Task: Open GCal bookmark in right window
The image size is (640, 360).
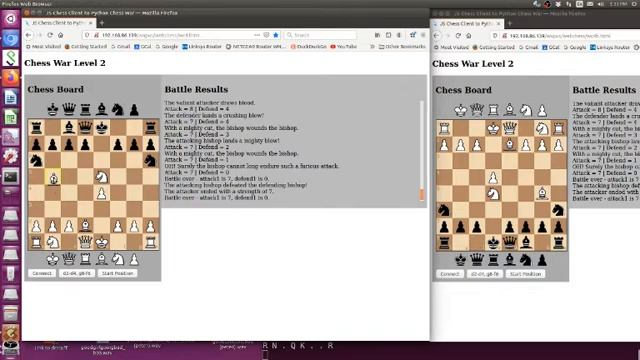Action: (x=550, y=47)
